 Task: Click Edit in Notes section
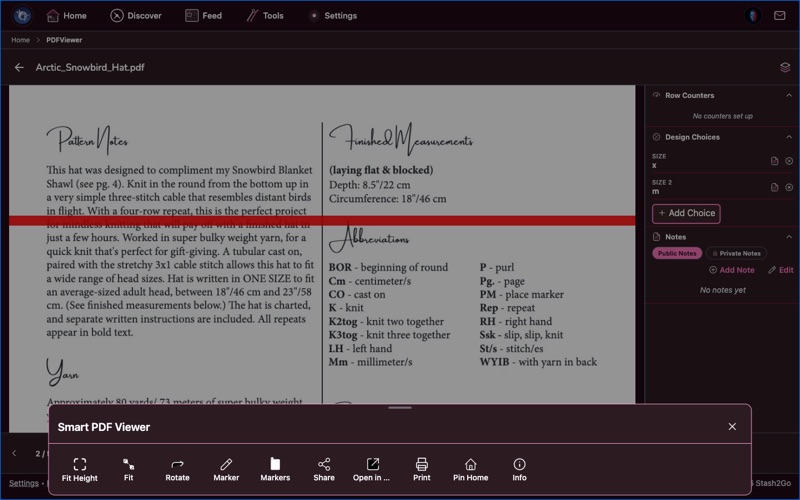[781, 270]
